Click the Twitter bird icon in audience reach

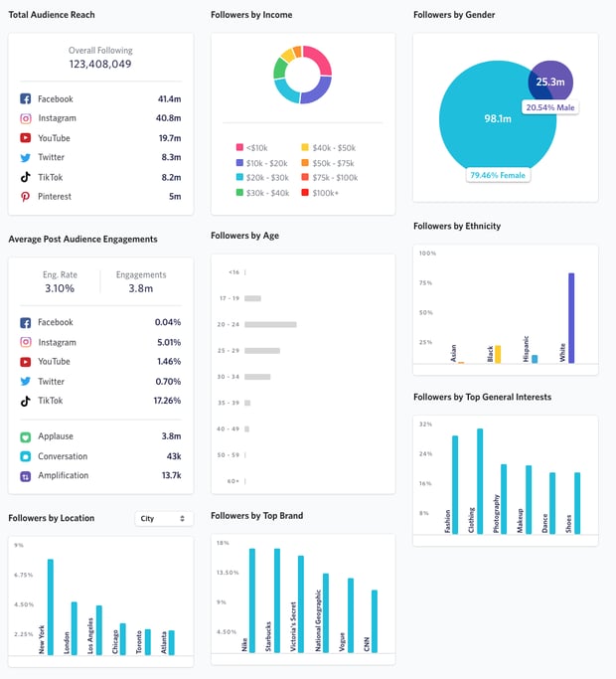point(26,158)
